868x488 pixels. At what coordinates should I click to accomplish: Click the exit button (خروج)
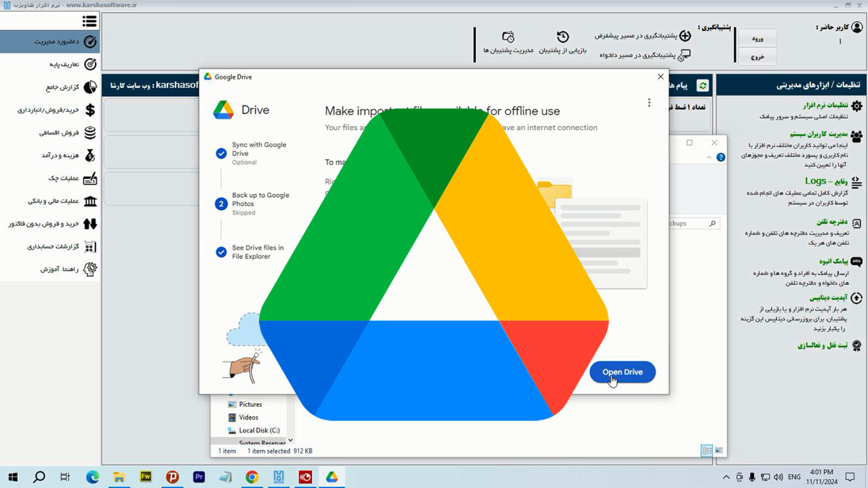pos(758,57)
